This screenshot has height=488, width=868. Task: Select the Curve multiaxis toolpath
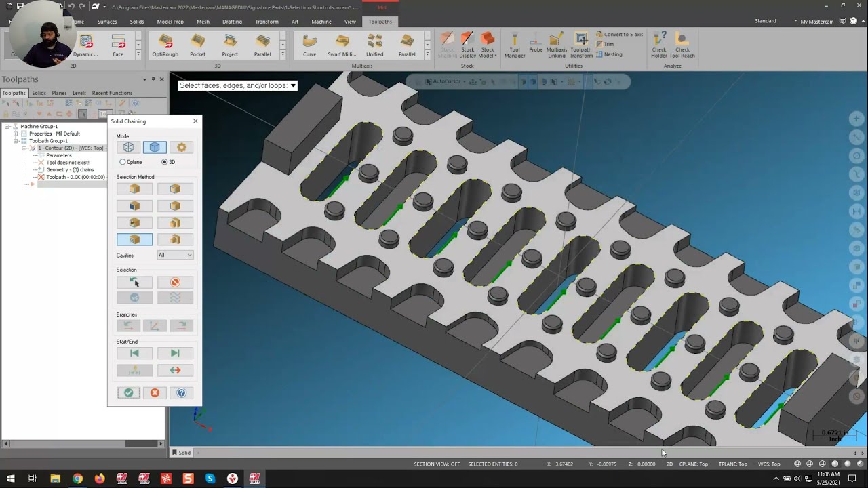pos(309,45)
